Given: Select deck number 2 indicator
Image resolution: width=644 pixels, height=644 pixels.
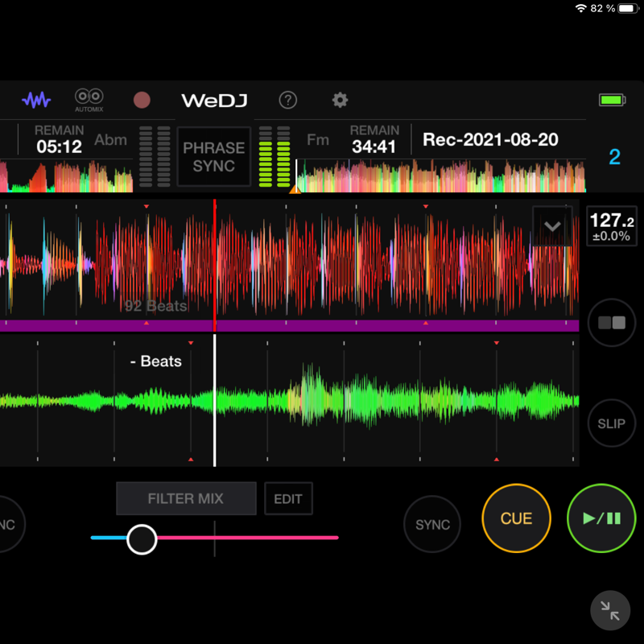Looking at the screenshot, I should pos(614,156).
